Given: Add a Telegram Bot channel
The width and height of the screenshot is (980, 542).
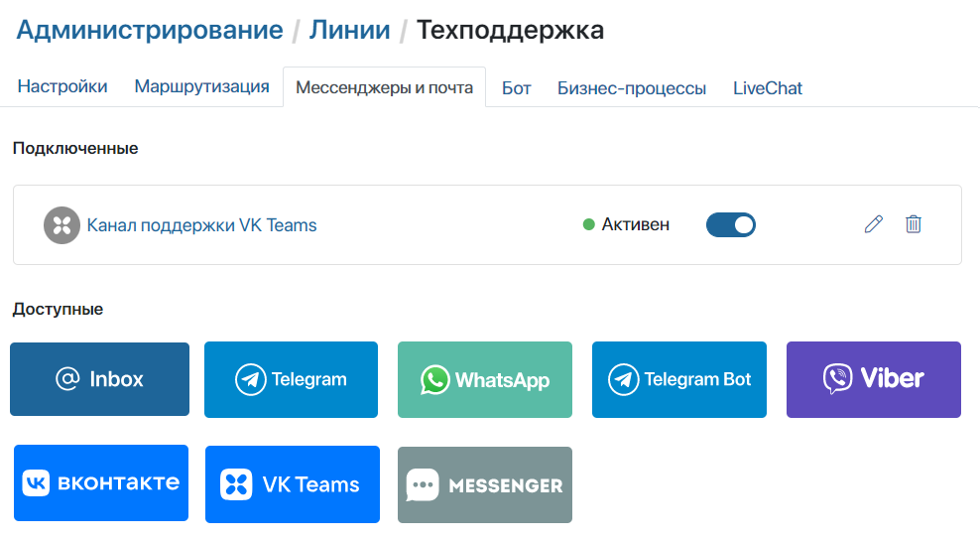Looking at the screenshot, I should pyautogui.click(x=679, y=379).
